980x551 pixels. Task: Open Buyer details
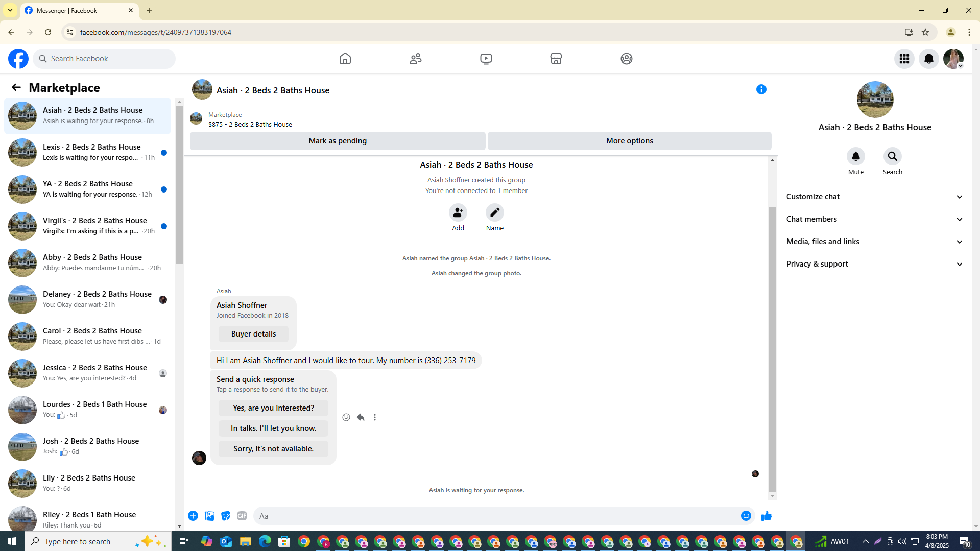click(x=253, y=334)
